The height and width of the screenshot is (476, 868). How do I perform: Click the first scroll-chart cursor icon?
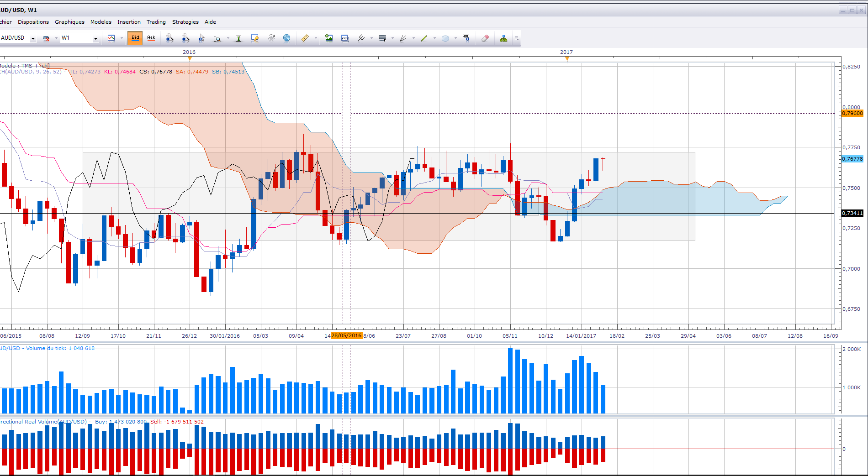click(169, 38)
